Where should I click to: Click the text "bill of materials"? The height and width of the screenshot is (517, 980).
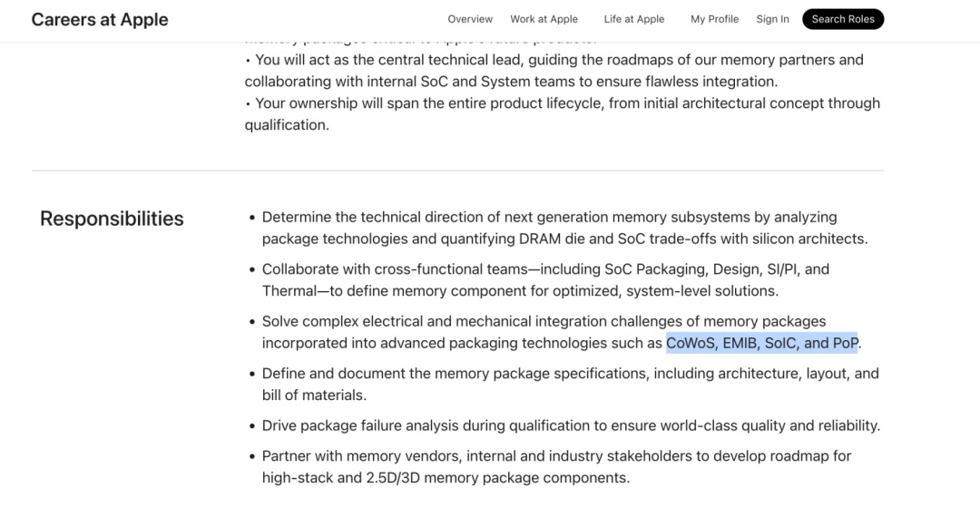314,395
